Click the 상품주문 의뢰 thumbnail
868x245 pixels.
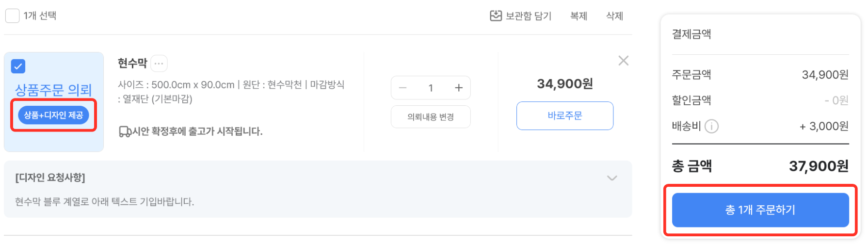[x=53, y=90]
